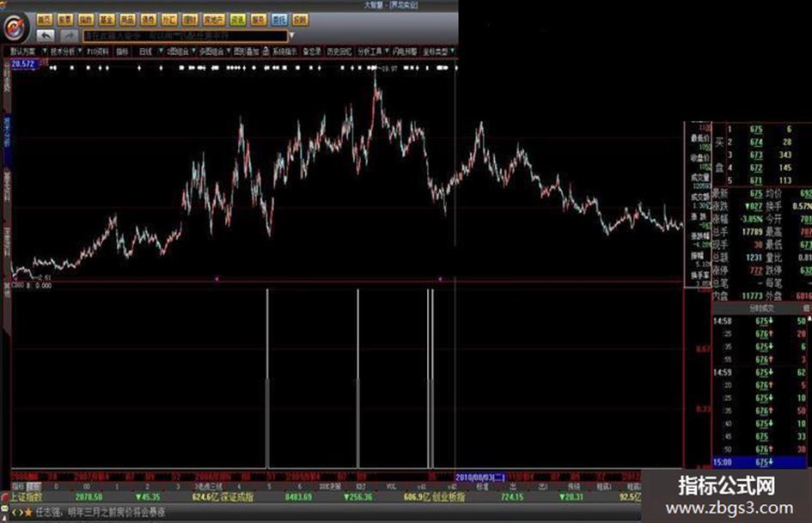
Task: Select the 3道通三线 indicator tab
Action: [x=209, y=487]
